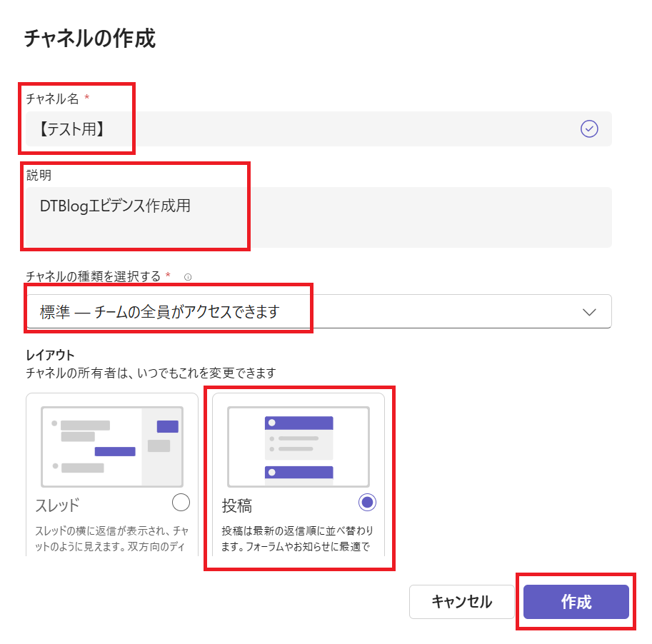Screen dimensions: 652x644
Task: Choose the スレッド layout preview image
Action: [112, 447]
